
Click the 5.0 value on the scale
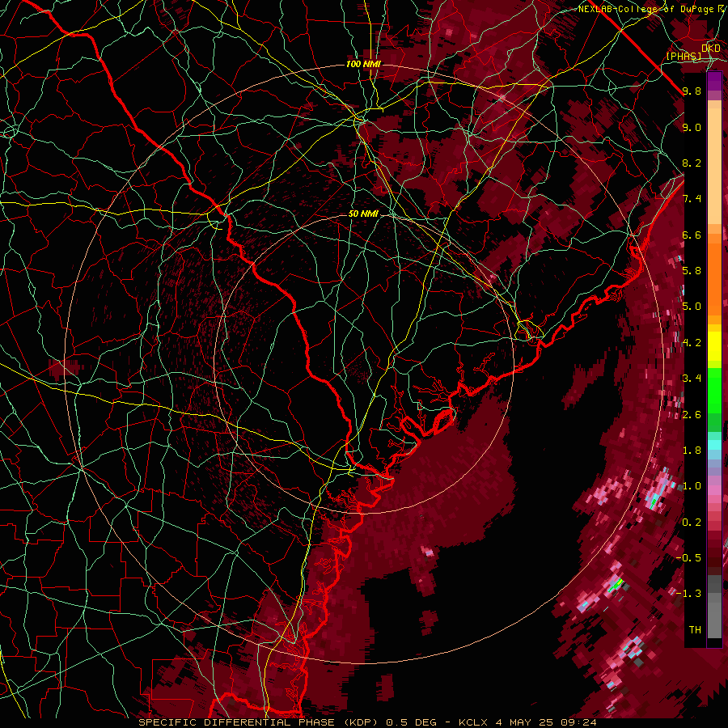[692, 307]
